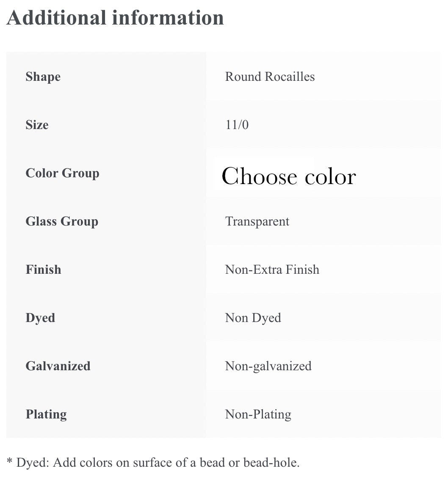Click the Additional information heading
Viewport: 448px width, 479px height.
(115, 18)
